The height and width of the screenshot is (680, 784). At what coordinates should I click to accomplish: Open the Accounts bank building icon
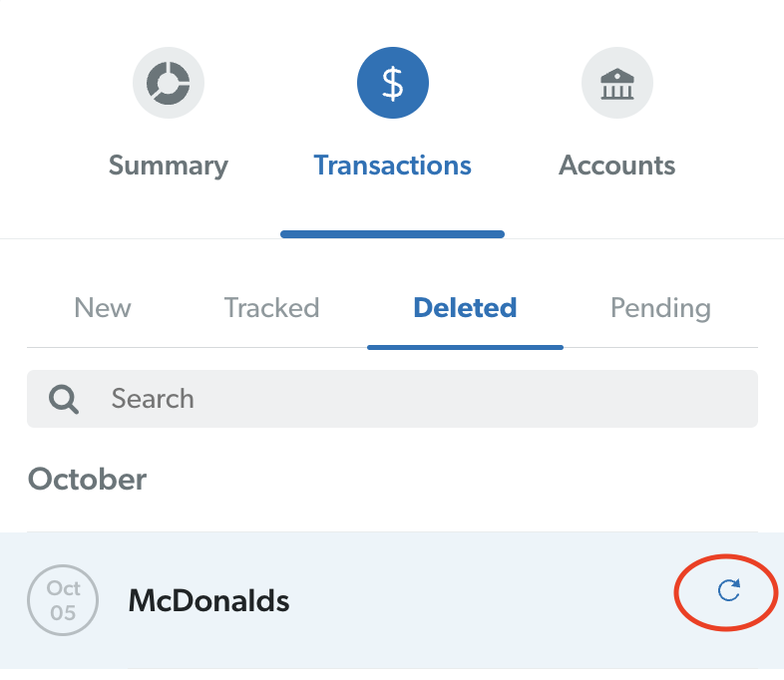coord(617,83)
